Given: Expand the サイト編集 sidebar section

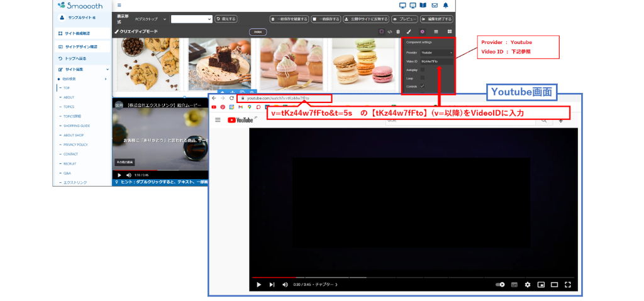Looking at the screenshot, I should 83,69.
